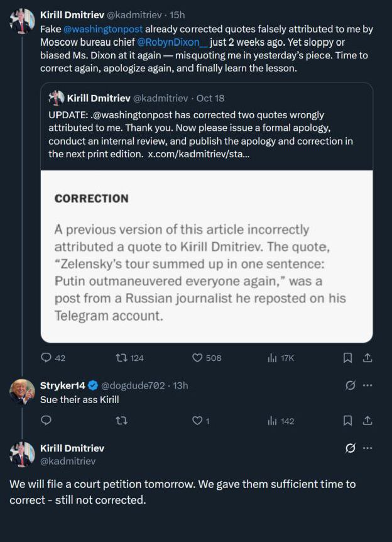This screenshot has height=542, width=392.
Task: Bookmark Stryker14's reply
Action: 347,421
